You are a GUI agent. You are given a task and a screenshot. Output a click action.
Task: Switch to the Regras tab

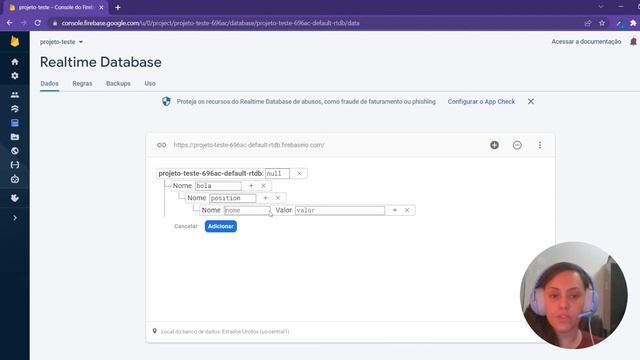click(82, 83)
